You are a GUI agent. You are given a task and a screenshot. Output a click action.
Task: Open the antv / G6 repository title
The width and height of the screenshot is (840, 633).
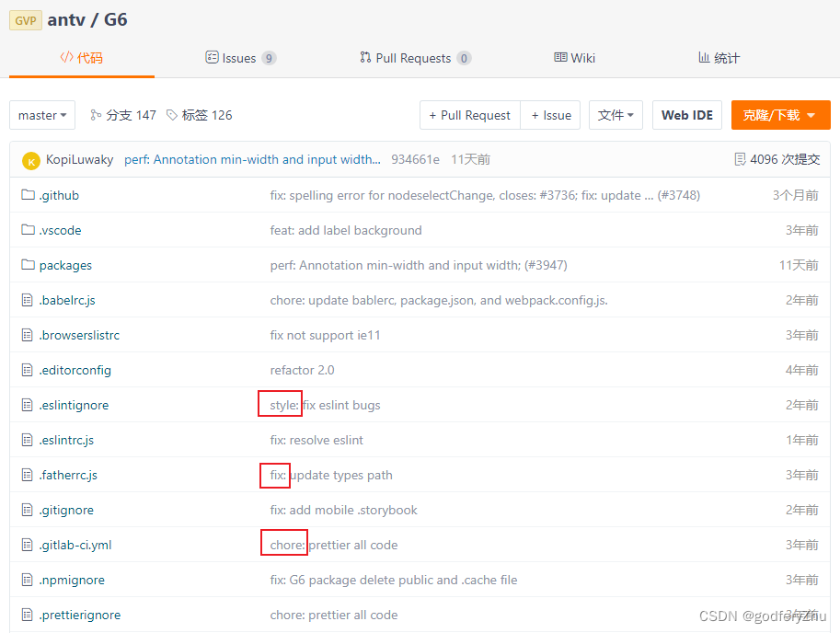tap(87, 20)
